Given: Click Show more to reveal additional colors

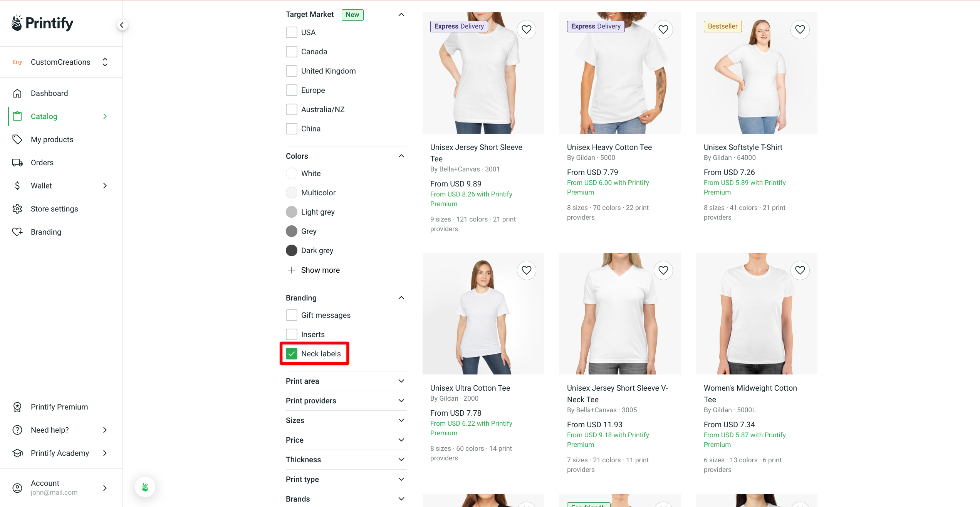Looking at the screenshot, I should click(x=320, y=270).
